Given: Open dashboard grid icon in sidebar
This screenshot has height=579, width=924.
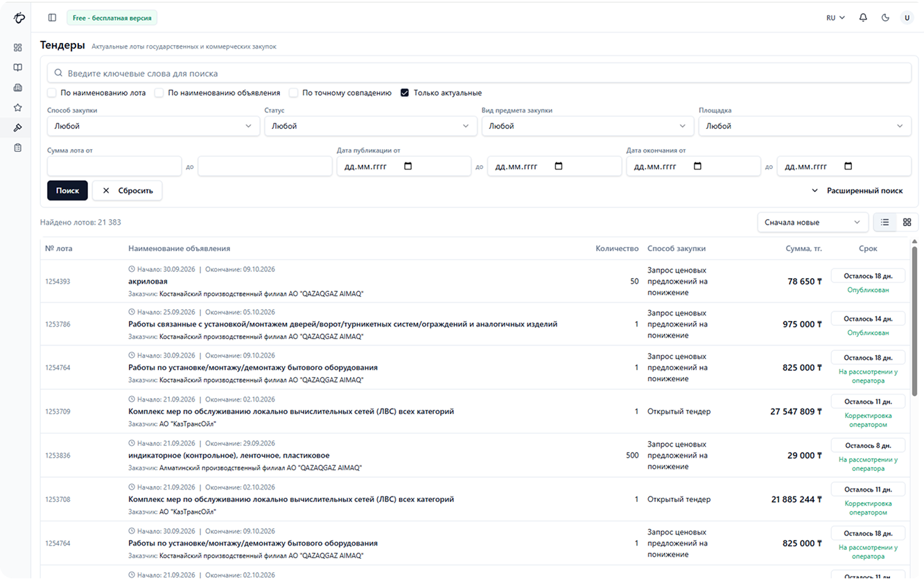Looking at the screenshot, I should click(x=18, y=48).
